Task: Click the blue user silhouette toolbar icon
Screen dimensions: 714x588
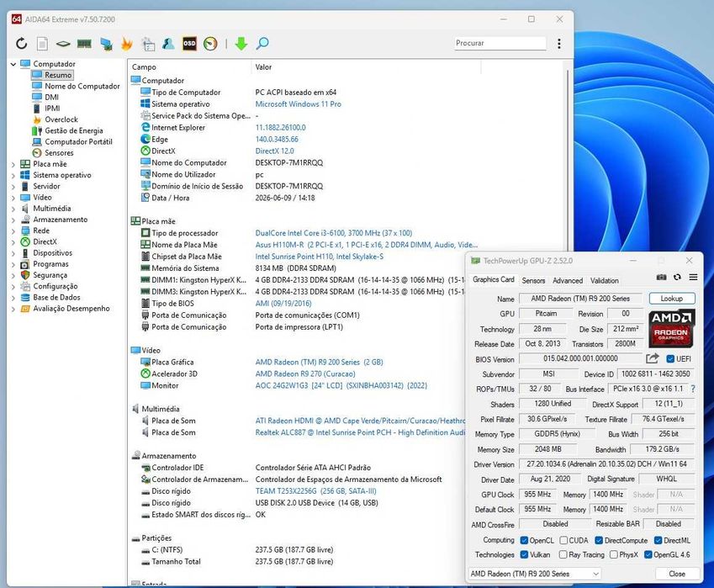Action: 168,44
